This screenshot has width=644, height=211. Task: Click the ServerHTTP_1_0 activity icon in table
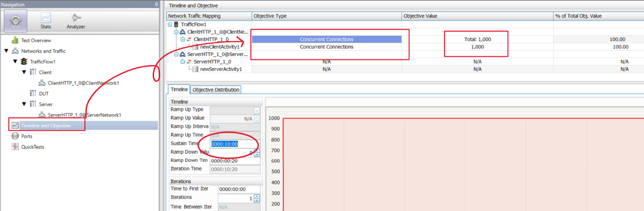point(189,62)
